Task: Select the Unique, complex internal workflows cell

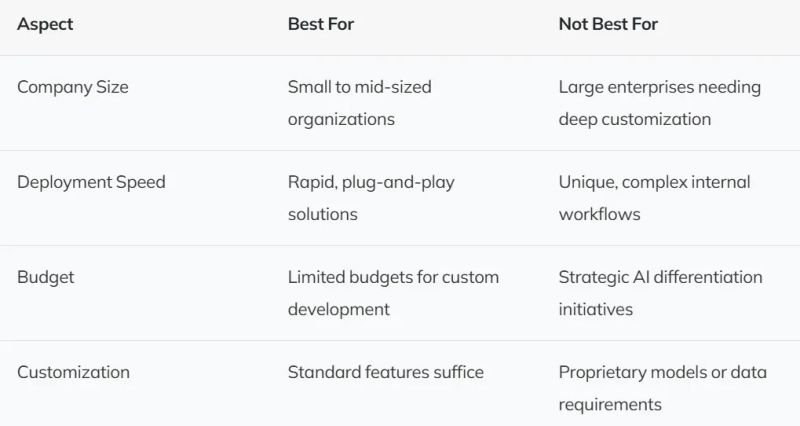Action: click(x=654, y=198)
